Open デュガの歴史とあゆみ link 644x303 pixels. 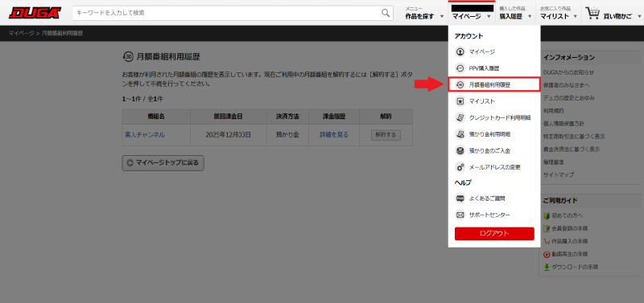pyautogui.click(x=568, y=98)
